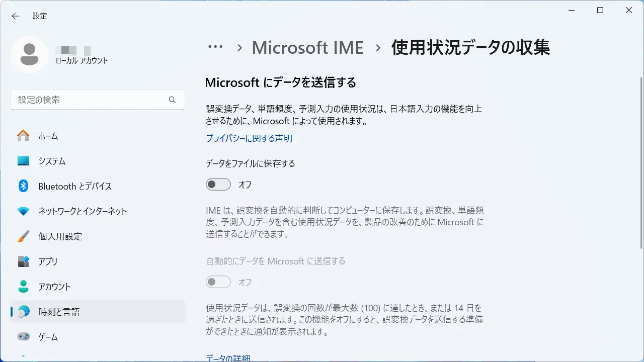Click 使用状況データの収集 page title
The image size is (644, 362).
pyautogui.click(x=470, y=48)
